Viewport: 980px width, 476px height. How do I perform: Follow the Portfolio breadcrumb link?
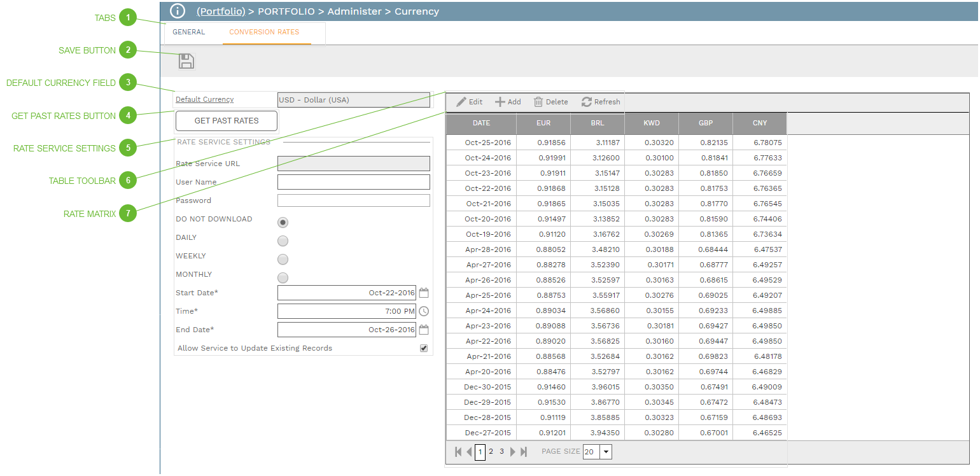(221, 11)
